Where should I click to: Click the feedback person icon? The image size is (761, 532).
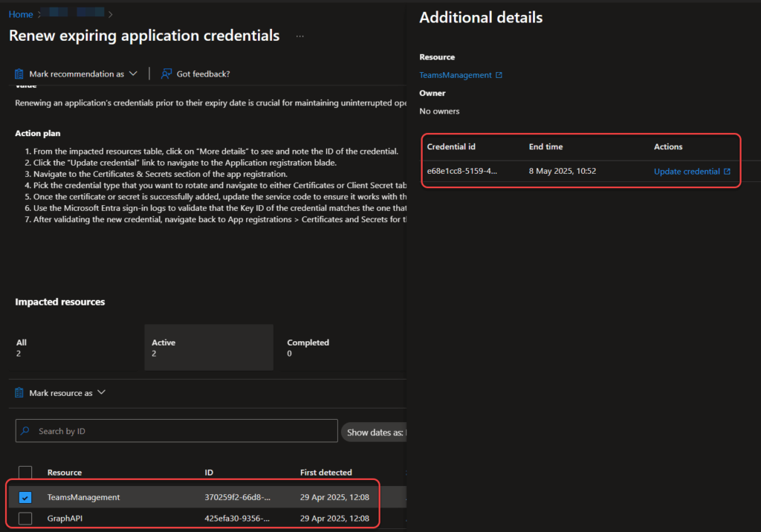pos(166,74)
